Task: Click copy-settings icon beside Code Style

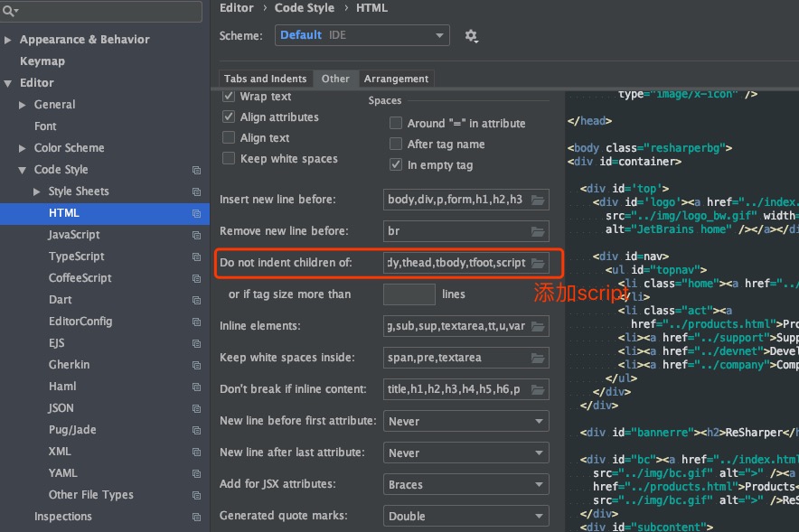Action: [x=196, y=170]
